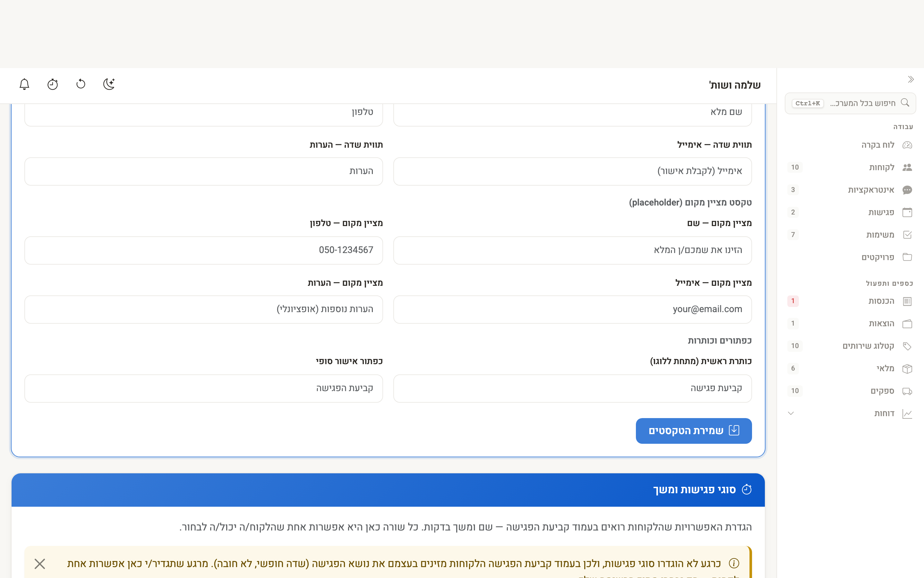Click the קטלוג שירותים tag icon

(907, 346)
